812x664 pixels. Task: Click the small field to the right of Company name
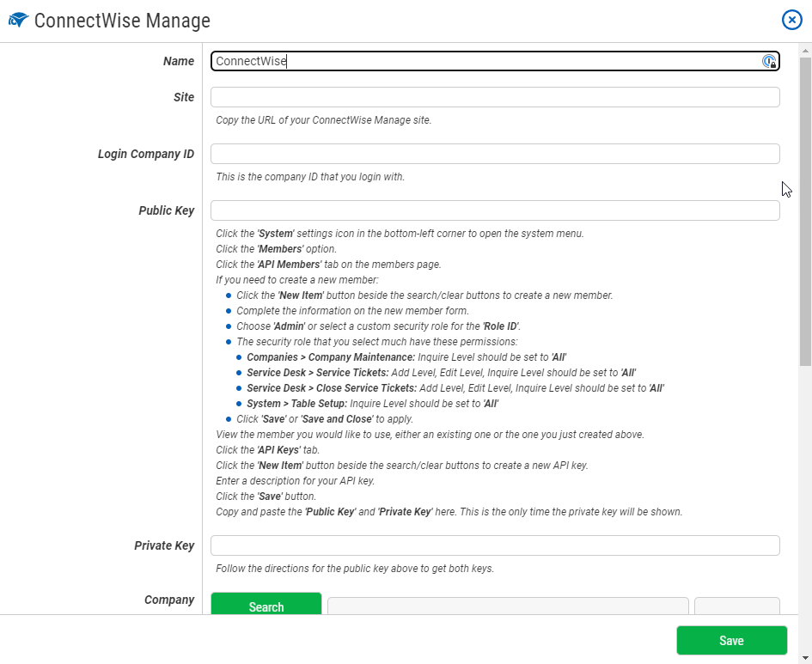[737, 606]
